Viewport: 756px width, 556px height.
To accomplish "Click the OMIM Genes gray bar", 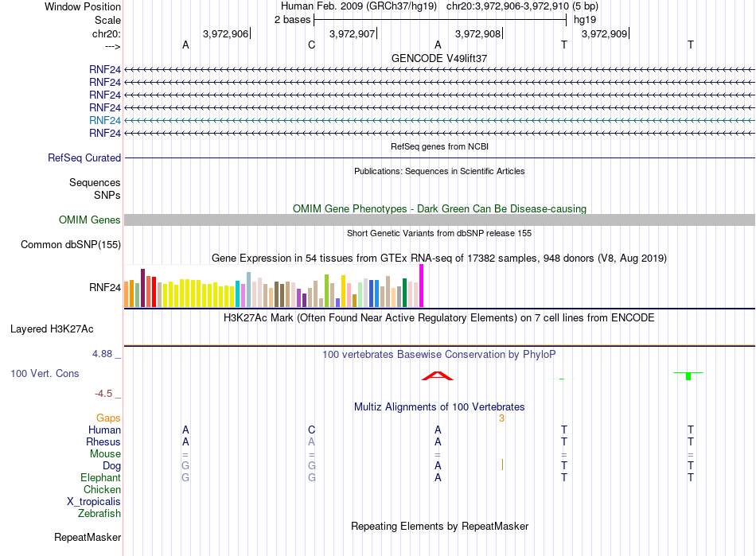I will coord(439,220).
